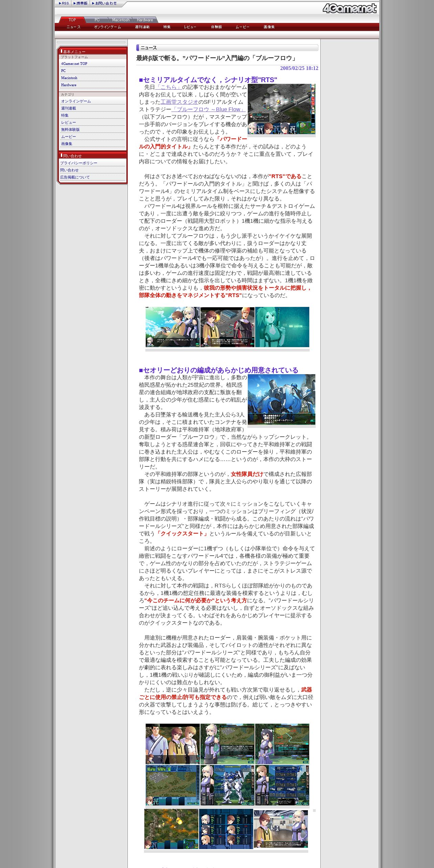Open 週刊連載 in the red navigation bar

tap(142, 27)
